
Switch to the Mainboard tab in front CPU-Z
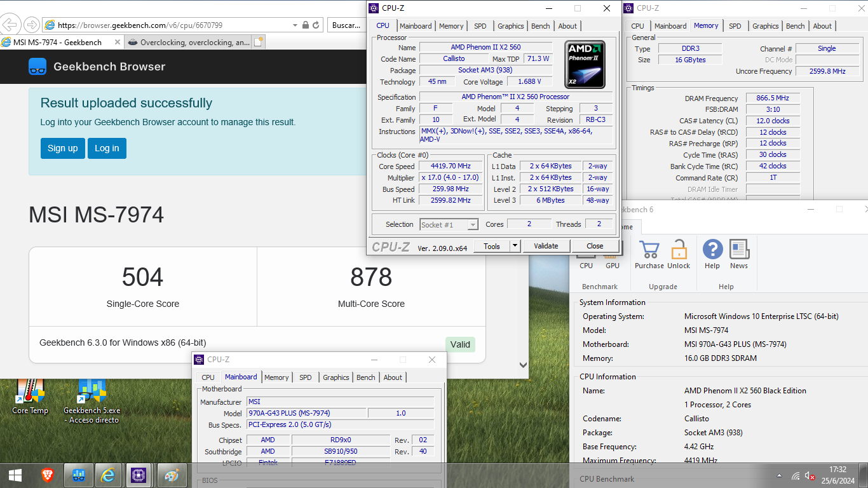(x=416, y=26)
